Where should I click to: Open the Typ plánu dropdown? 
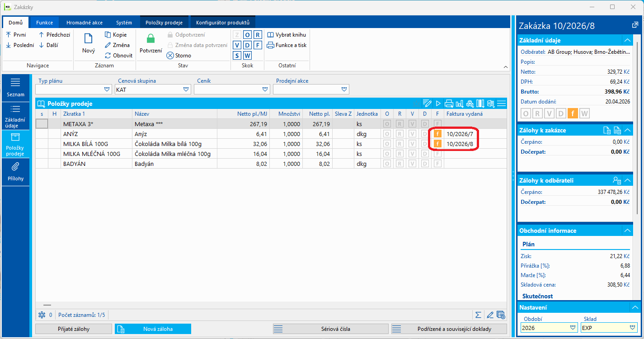(107, 89)
